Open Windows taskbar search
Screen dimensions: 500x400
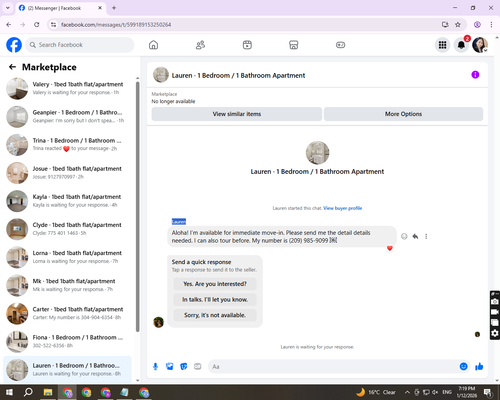[28, 392]
